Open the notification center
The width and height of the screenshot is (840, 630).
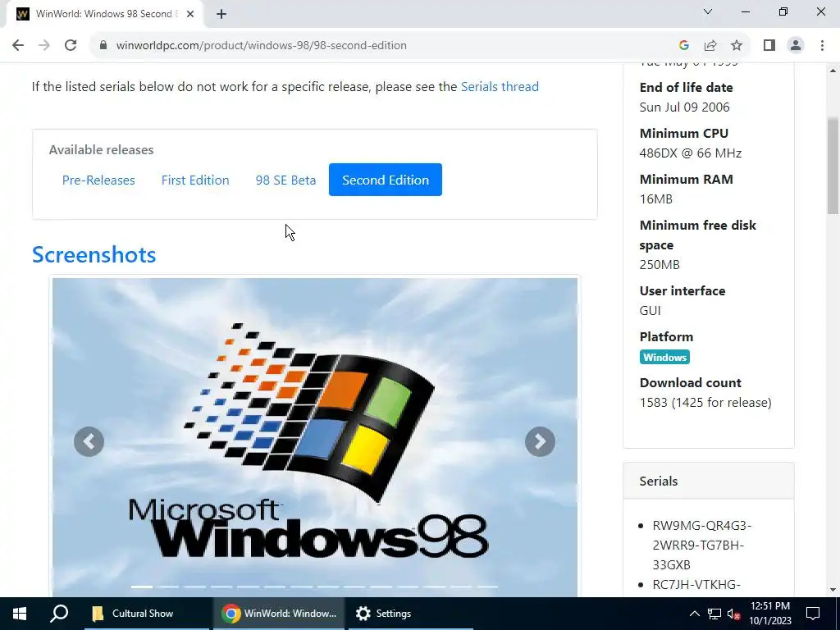pos(813,614)
